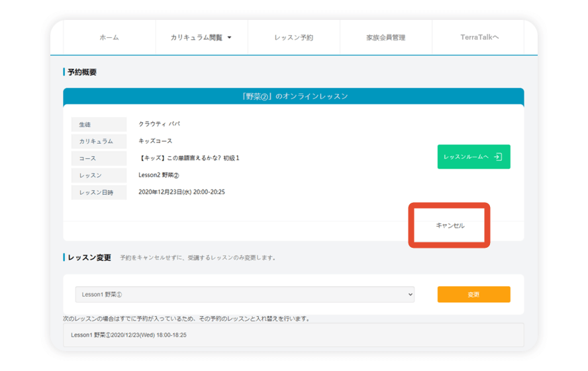Viewport: 588px width, 371px height.
Task: Select the 生徒 row label
Action: pos(99,125)
